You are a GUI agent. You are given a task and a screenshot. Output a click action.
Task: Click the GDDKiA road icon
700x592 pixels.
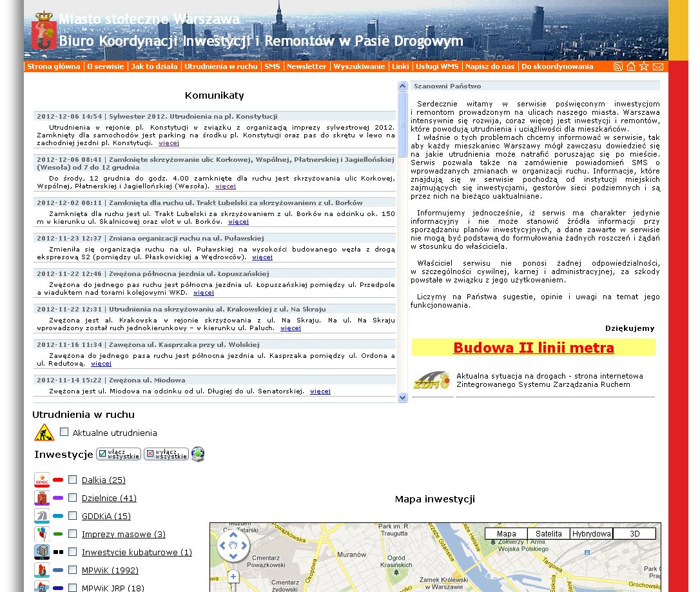(42, 516)
